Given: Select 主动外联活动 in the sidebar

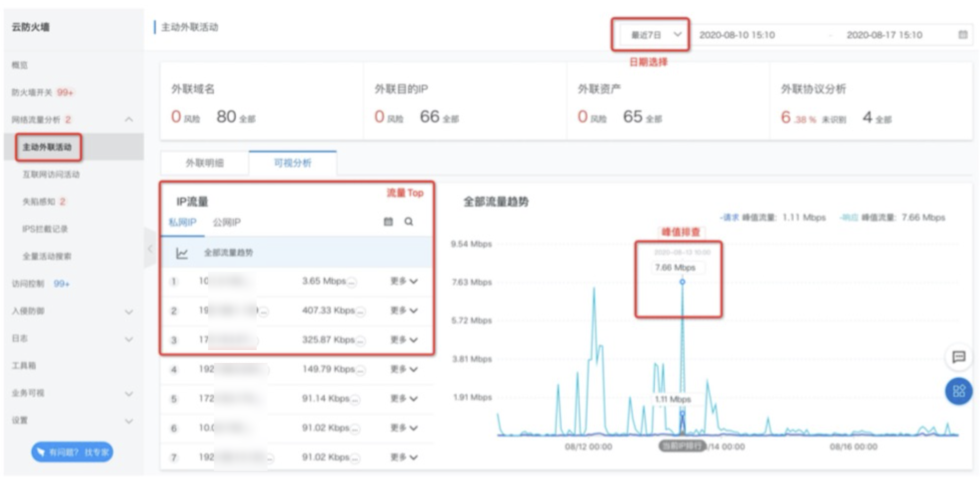Looking at the screenshot, I should (x=48, y=147).
